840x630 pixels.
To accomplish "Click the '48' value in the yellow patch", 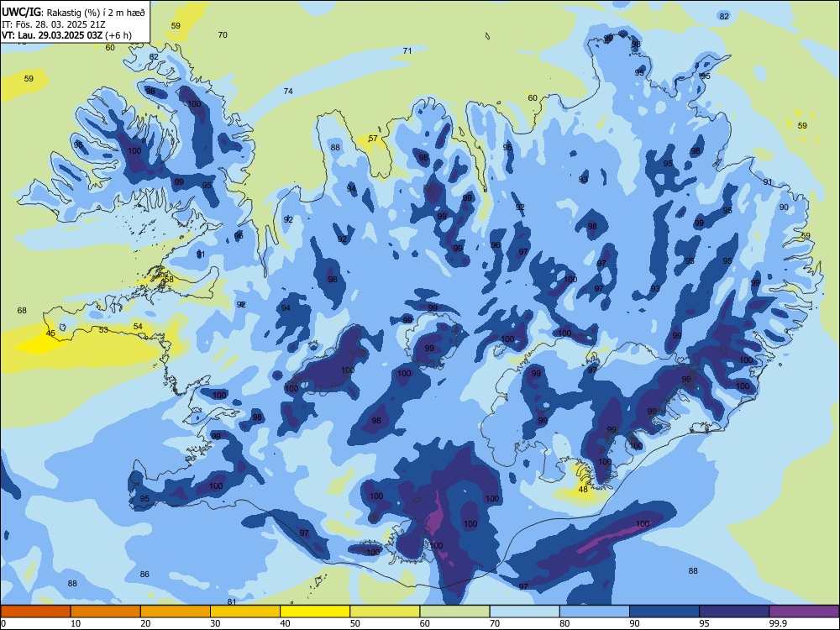I will tap(583, 489).
